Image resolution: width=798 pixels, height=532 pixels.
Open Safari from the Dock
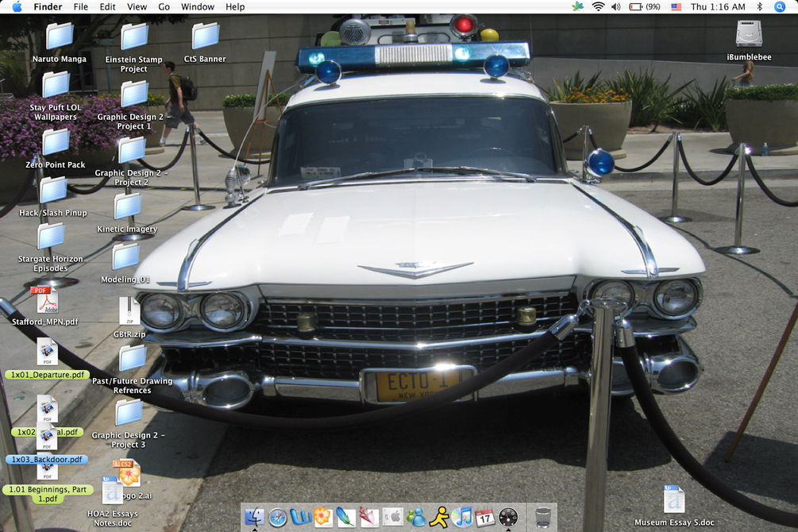tap(277, 517)
